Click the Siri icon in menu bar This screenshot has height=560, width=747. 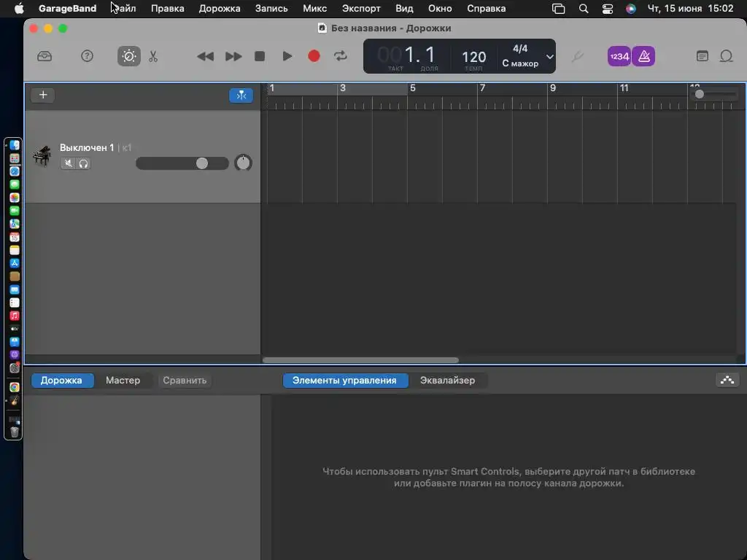click(631, 9)
